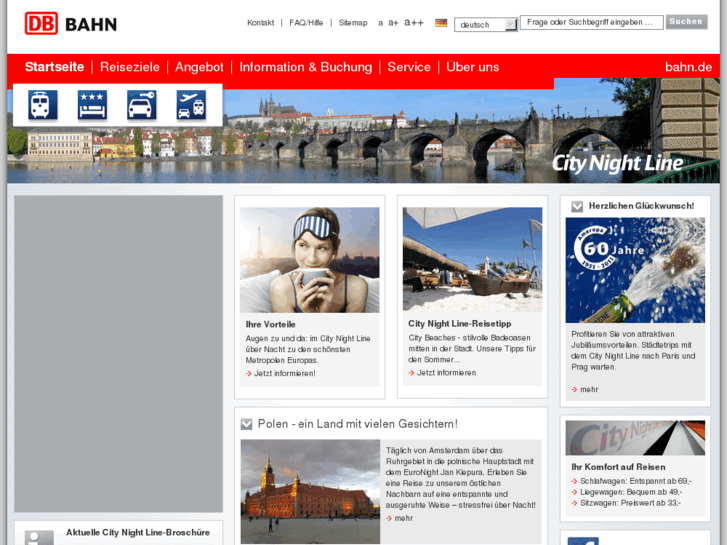Viewport: 727px width, 545px height.
Task: Open the Angebot menu
Action: tap(199, 67)
